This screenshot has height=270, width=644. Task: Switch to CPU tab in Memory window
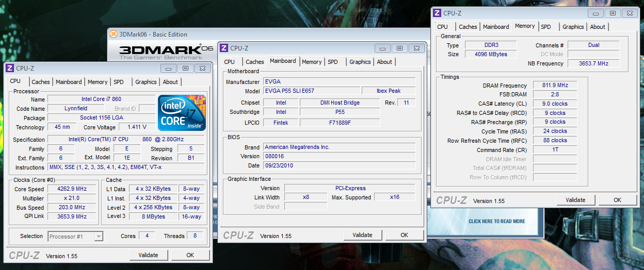[442, 27]
